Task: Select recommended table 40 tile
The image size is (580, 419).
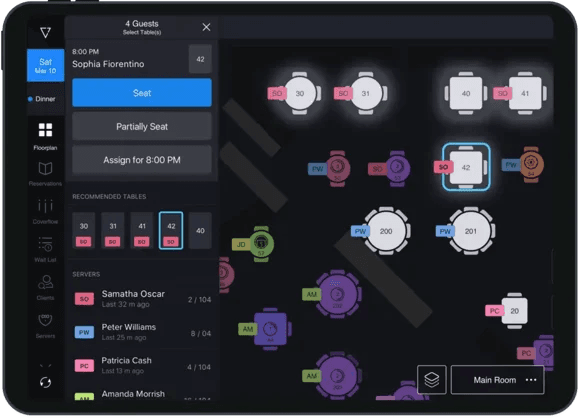Action: pyautogui.click(x=200, y=230)
